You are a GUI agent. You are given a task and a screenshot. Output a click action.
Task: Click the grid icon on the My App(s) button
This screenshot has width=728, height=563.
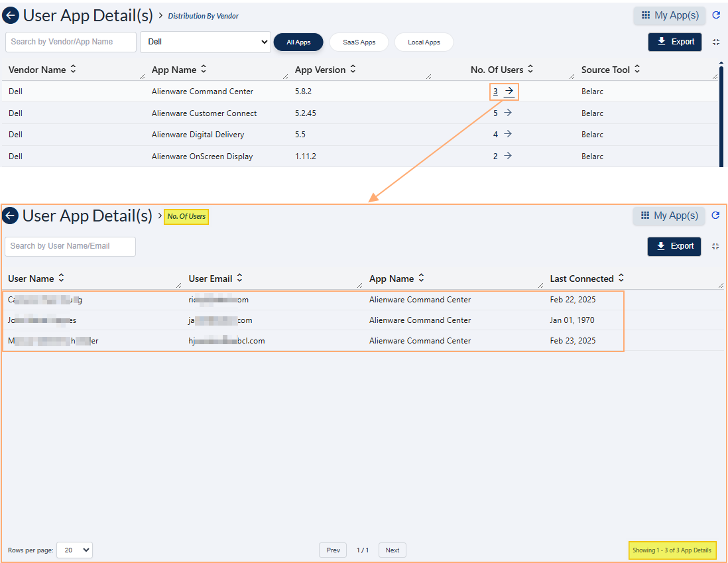tap(646, 15)
